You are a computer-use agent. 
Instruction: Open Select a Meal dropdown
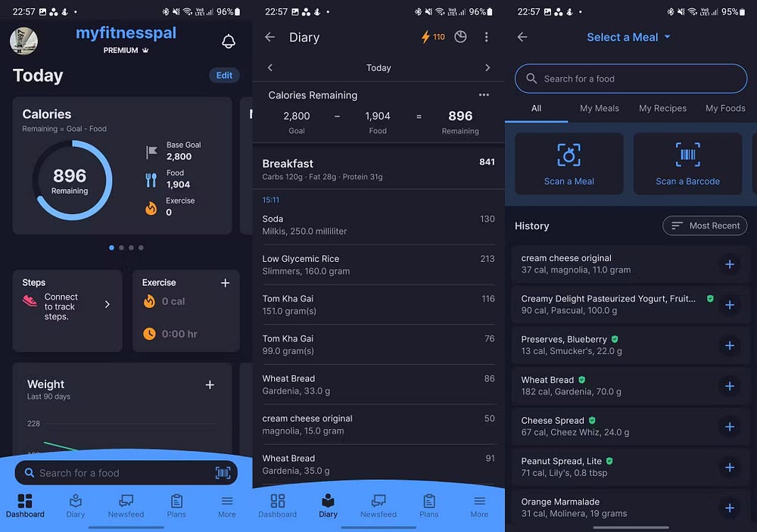(x=628, y=37)
